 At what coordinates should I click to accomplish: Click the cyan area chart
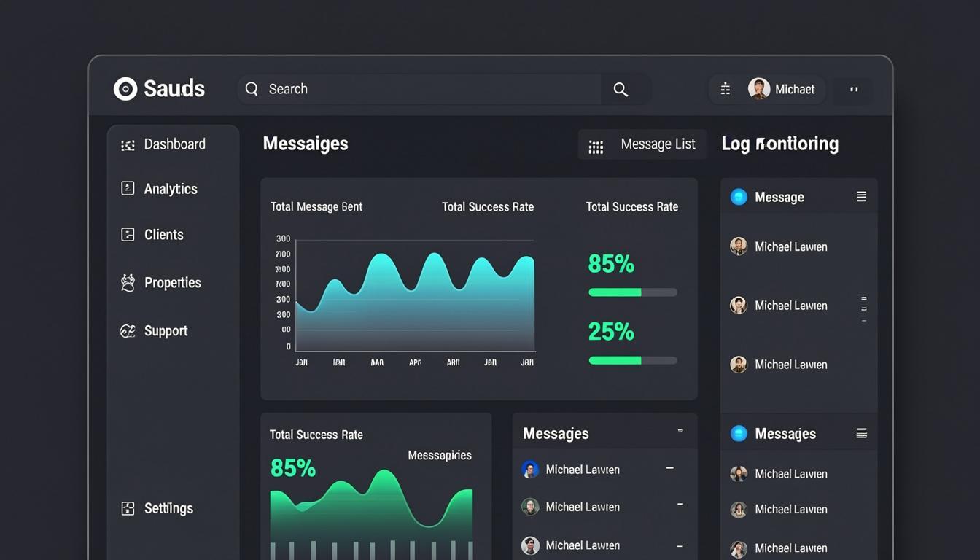(x=415, y=302)
